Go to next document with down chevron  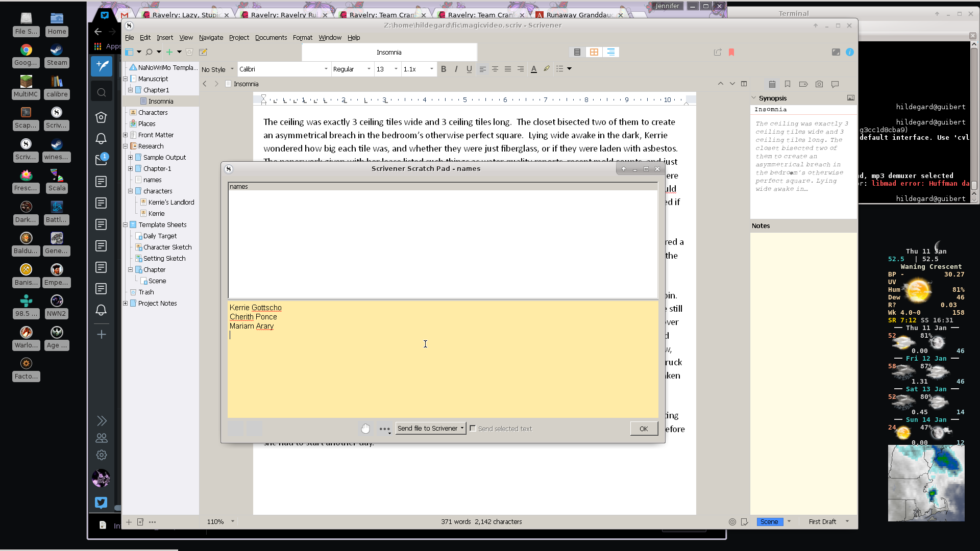pos(732,84)
